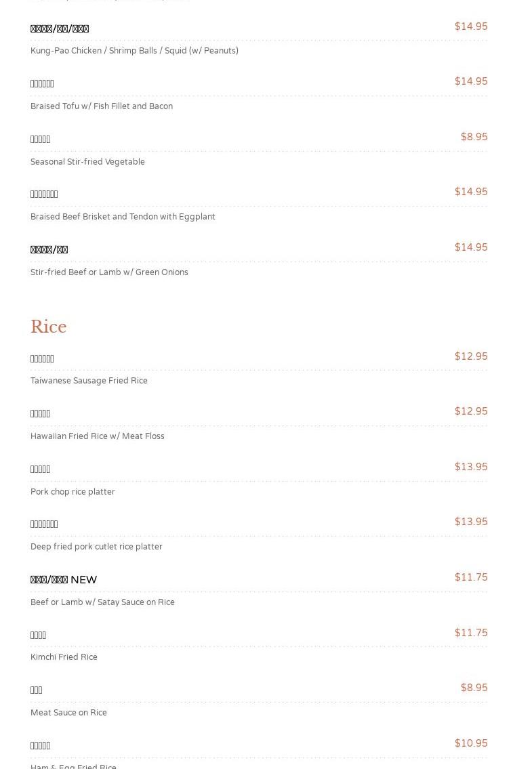Click the $11.75 price for Kimchi Fried Rice

(x=471, y=633)
